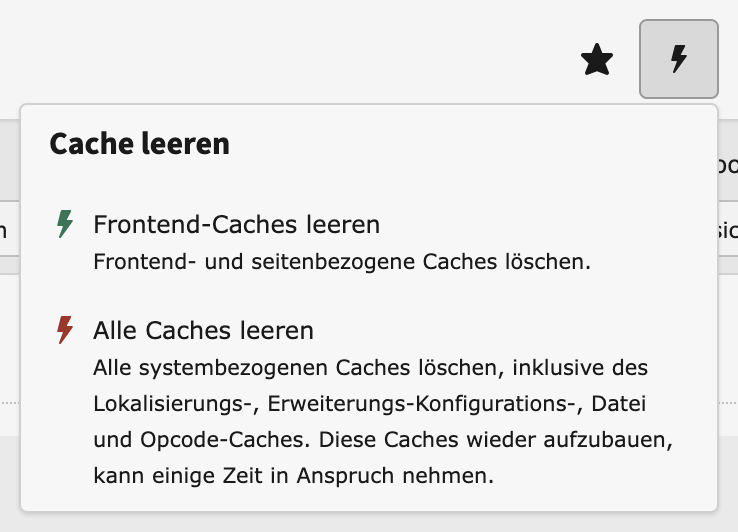Select "Alle Caches leeren" menu entry
The height and width of the screenshot is (532, 738).
pos(203,330)
